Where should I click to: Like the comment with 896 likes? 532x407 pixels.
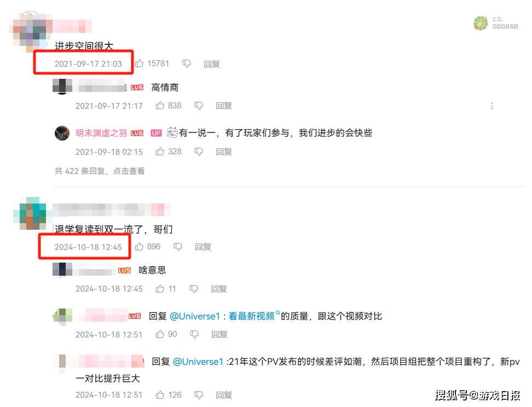click(x=139, y=247)
